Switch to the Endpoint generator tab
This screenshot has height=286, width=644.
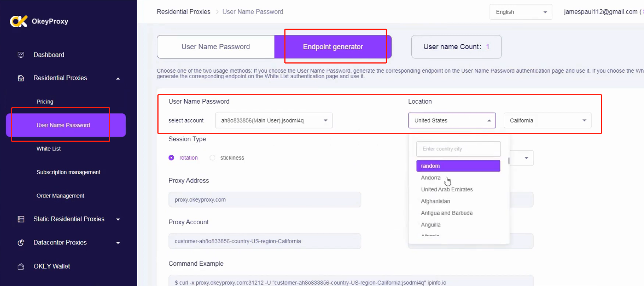[x=333, y=47]
